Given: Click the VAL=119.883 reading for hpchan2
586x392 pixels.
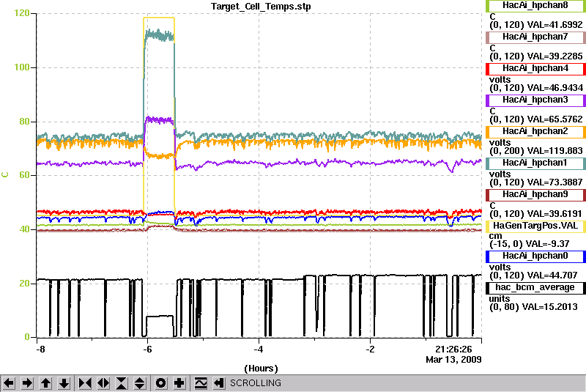Looking at the screenshot, I should point(555,151).
